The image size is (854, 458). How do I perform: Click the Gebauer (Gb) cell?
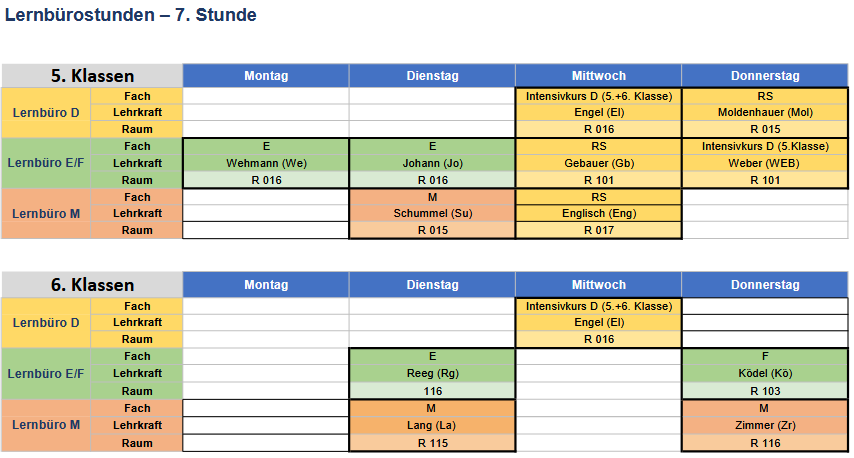pyautogui.click(x=599, y=163)
